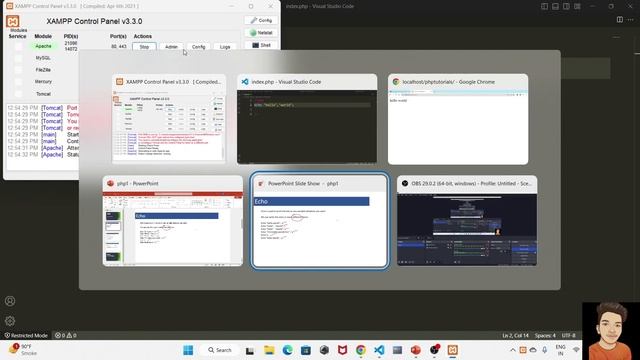This screenshot has width=640, height=360.
Task: Switch to the XAMPP Control Panel thumbnail
Action: [169, 119]
